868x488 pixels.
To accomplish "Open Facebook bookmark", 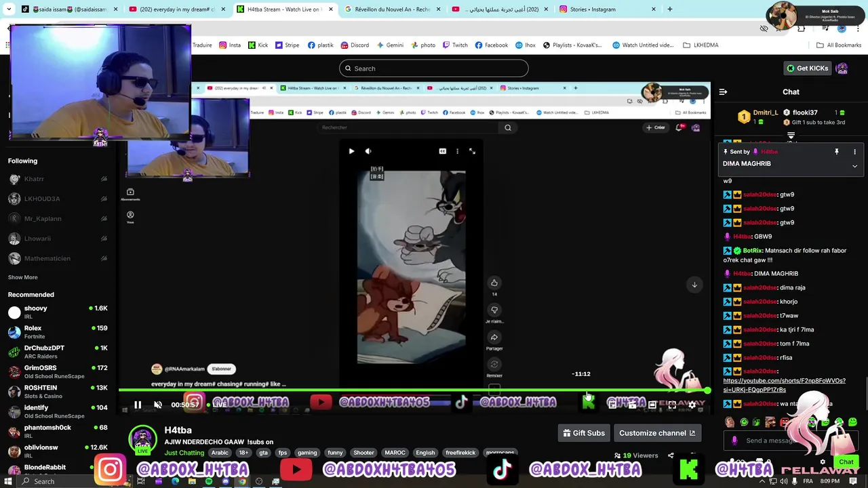I will (x=491, y=45).
